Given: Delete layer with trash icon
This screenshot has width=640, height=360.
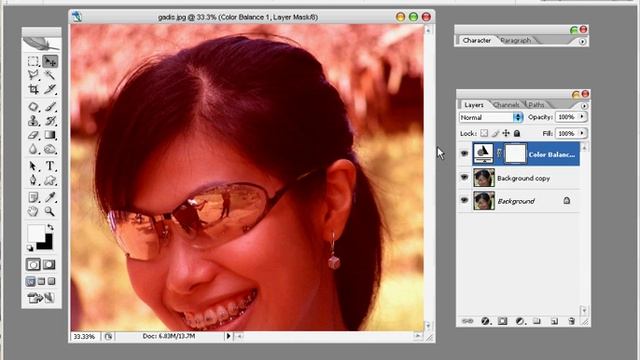Looking at the screenshot, I should (x=571, y=321).
